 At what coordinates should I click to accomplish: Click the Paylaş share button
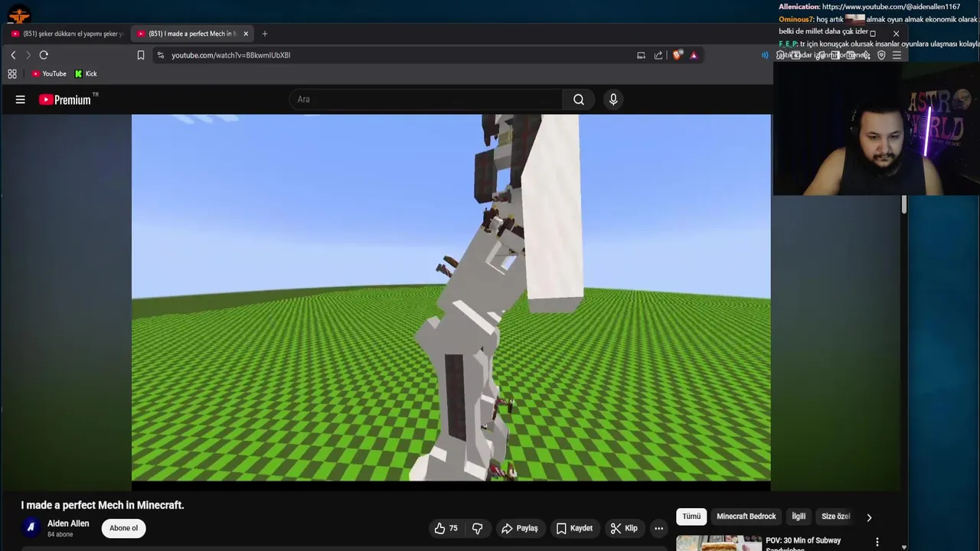520,528
